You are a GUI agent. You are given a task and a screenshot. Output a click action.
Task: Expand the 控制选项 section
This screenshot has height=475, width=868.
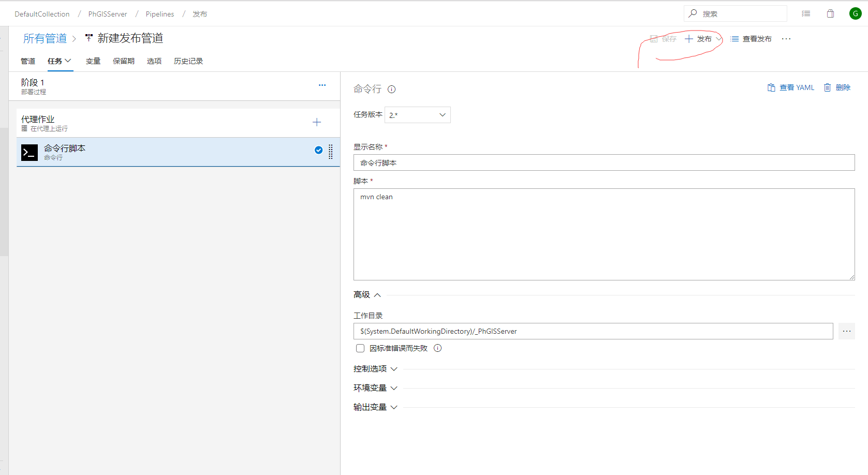(x=375, y=369)
